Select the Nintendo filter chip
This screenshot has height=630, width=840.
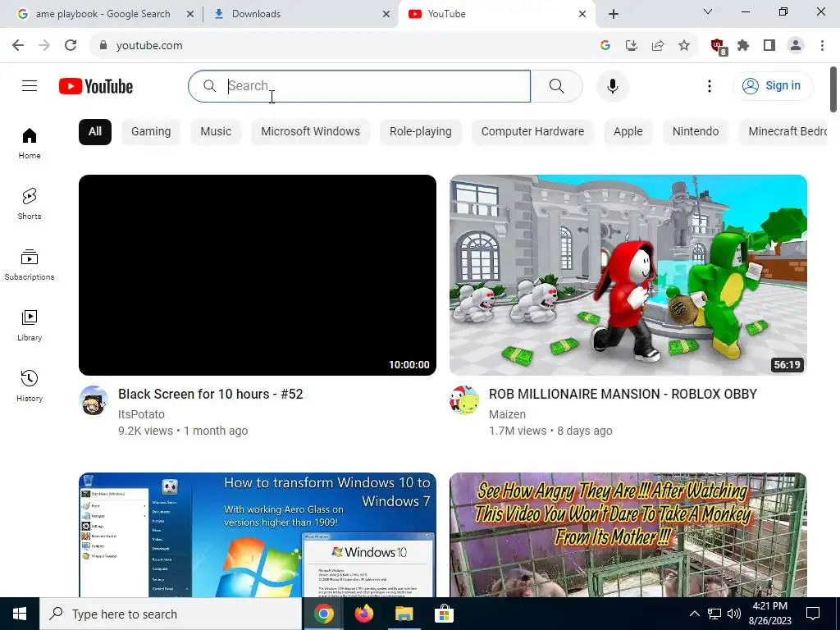click(x=696, y=132)
